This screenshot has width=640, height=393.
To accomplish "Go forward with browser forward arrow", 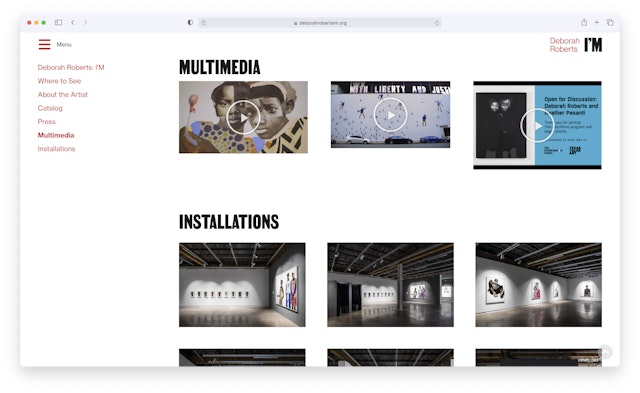I will (85, 22).
